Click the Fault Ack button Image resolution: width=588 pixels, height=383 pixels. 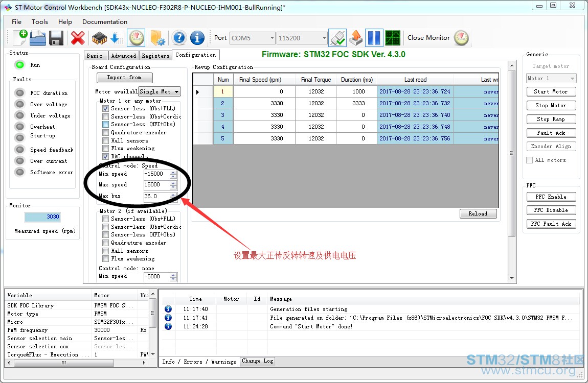click(x=551, y=133)
